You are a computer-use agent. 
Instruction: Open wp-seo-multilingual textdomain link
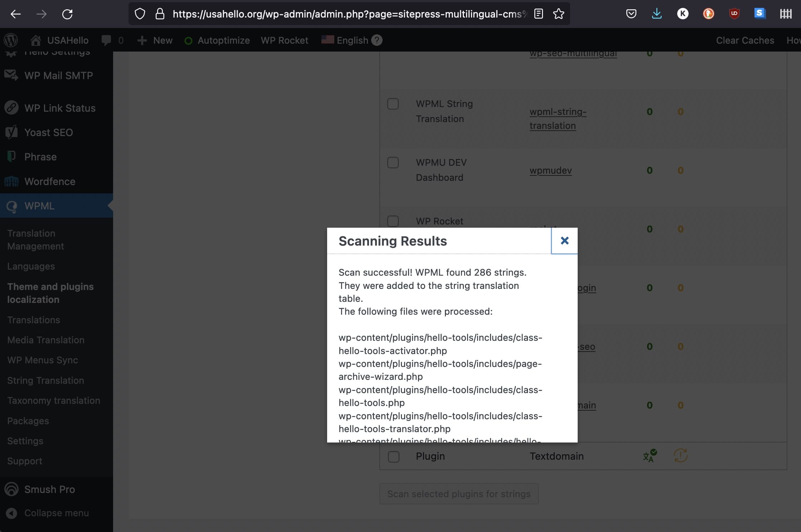[573, 54]
